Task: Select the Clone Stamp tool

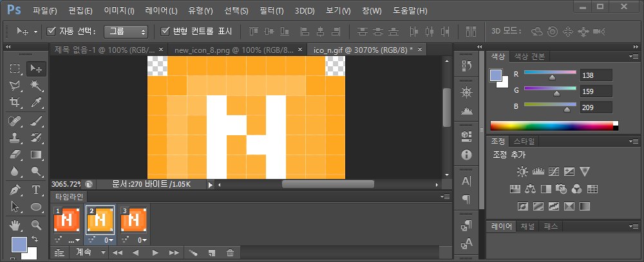Action: (15, 138)
